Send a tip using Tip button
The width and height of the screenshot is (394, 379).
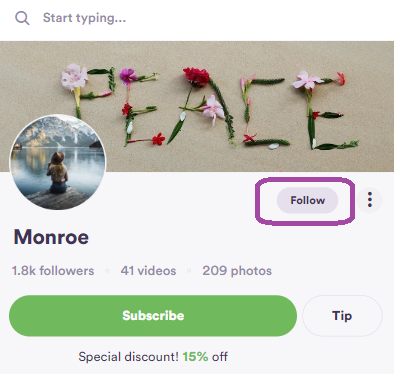pyautogui.click(x=342, y=316)
